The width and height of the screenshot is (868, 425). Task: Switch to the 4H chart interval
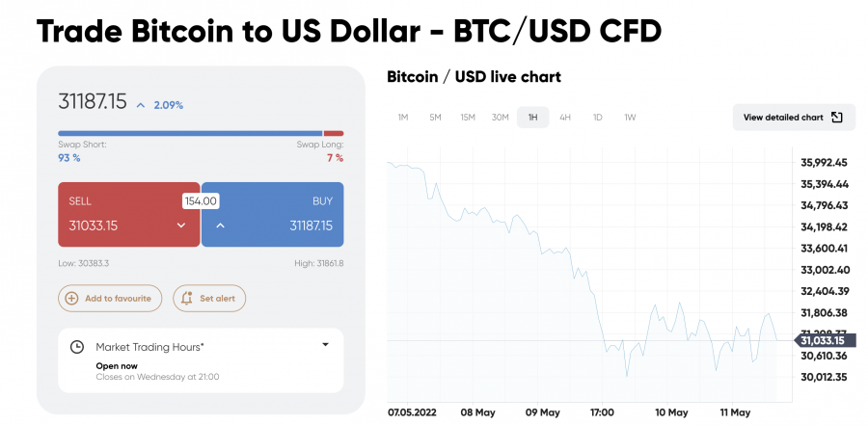point(565,118)
